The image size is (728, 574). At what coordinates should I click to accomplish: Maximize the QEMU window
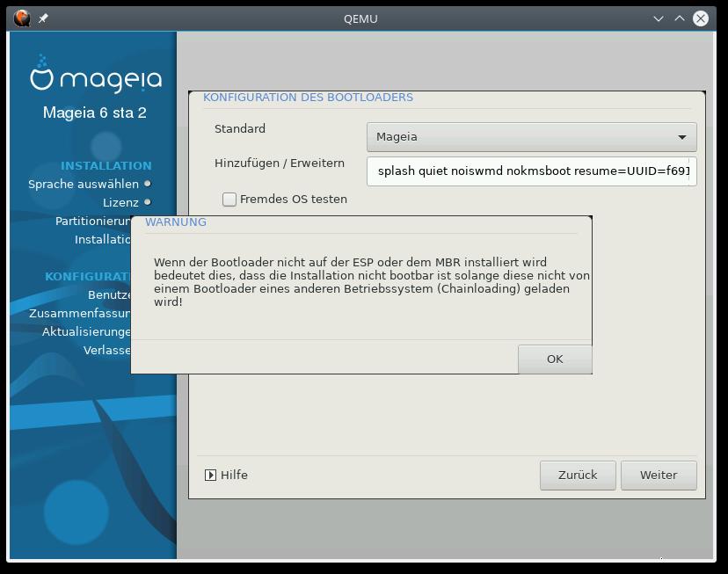point(680,18)
